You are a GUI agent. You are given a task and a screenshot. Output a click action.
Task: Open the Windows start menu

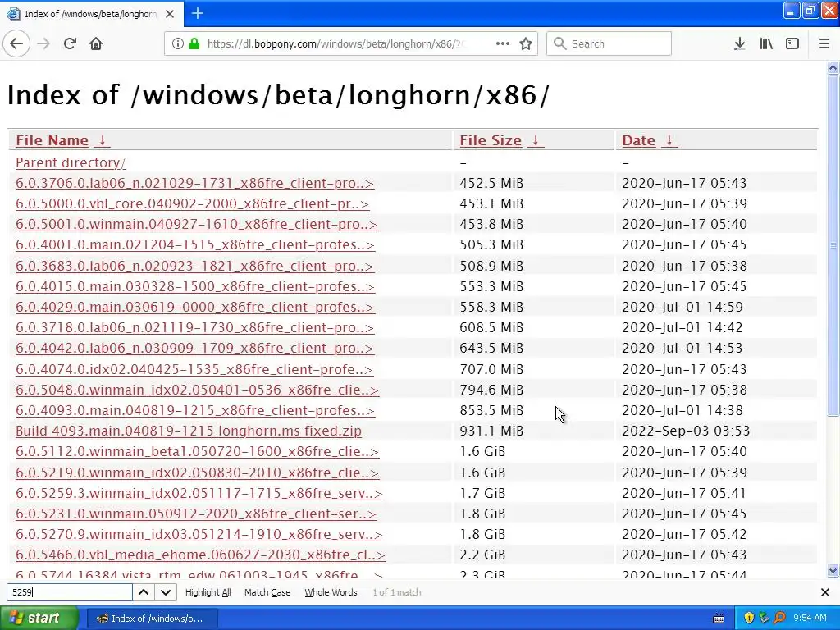[39, 618]
